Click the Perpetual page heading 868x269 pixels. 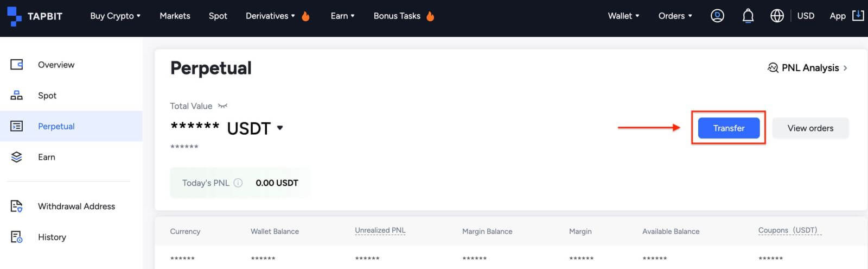click(211, 68)
